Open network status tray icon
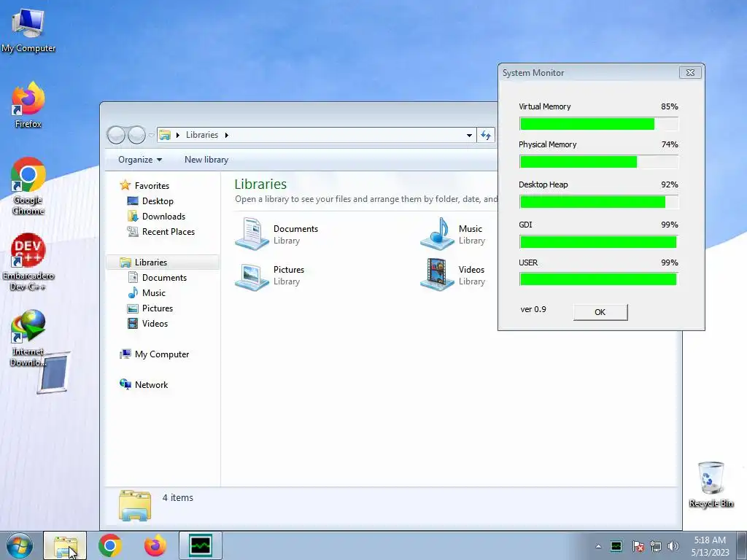This screenshot has height=560, width=747. (x=656, y=546)
